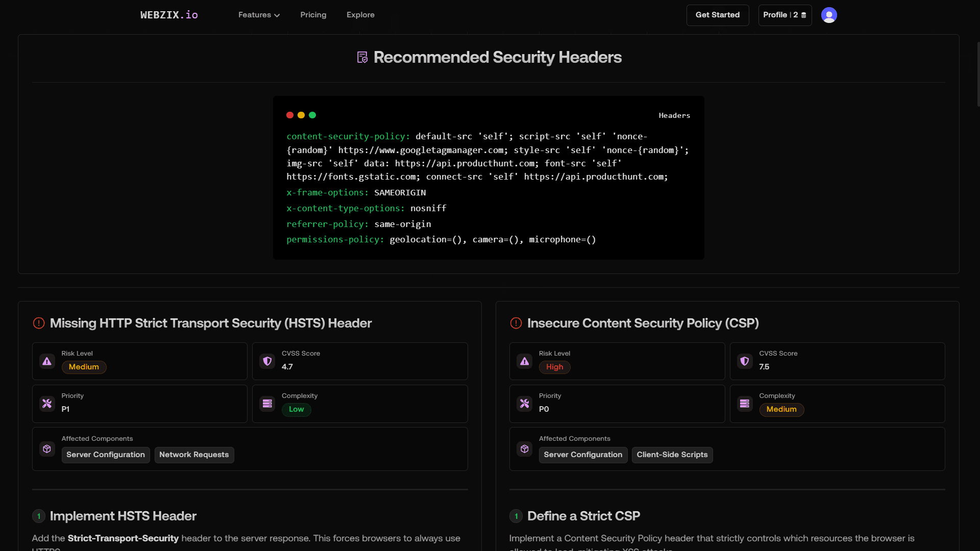Click the HSTS Server Configuration tag

(x=106, y=455)
